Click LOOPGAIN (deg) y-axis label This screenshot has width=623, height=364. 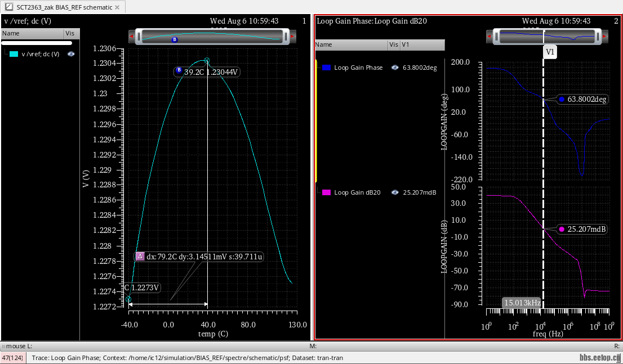(444, 122)
